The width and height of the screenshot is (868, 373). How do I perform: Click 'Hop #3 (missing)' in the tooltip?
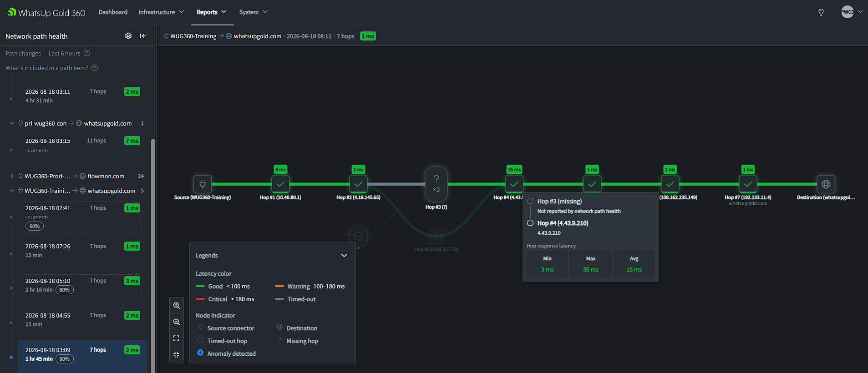[559, 201]
